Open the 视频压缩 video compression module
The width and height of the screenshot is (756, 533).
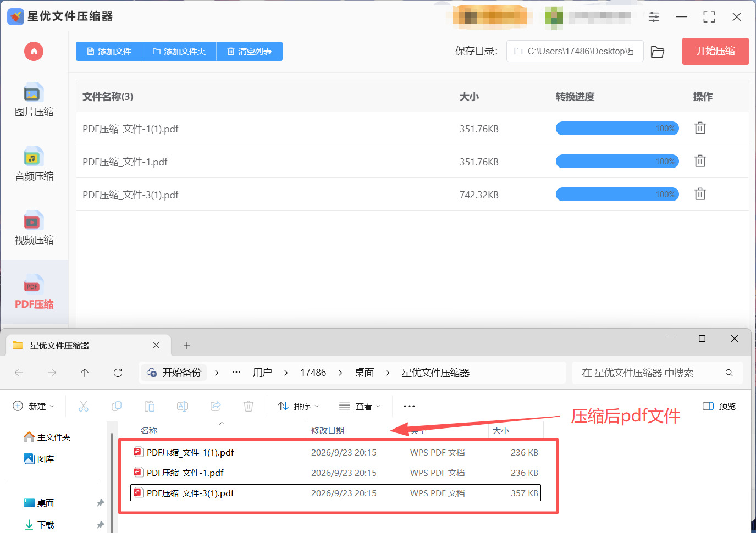(x=34, y=229)
